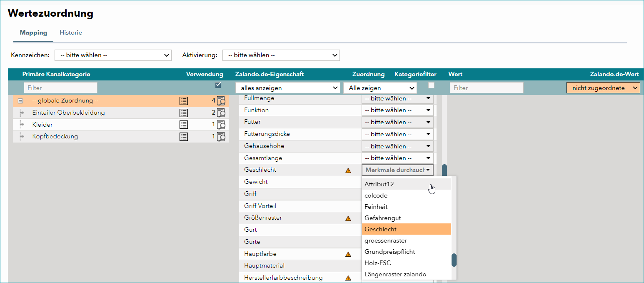The height and width of the screenshot is (283, 644).
Task: Click warning icon next to Geschlecht property
Action: 348,170
